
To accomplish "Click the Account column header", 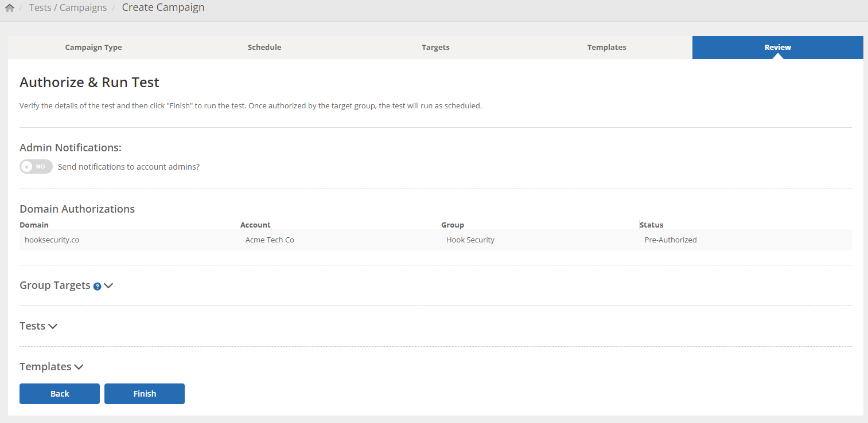I will (255, 225).
